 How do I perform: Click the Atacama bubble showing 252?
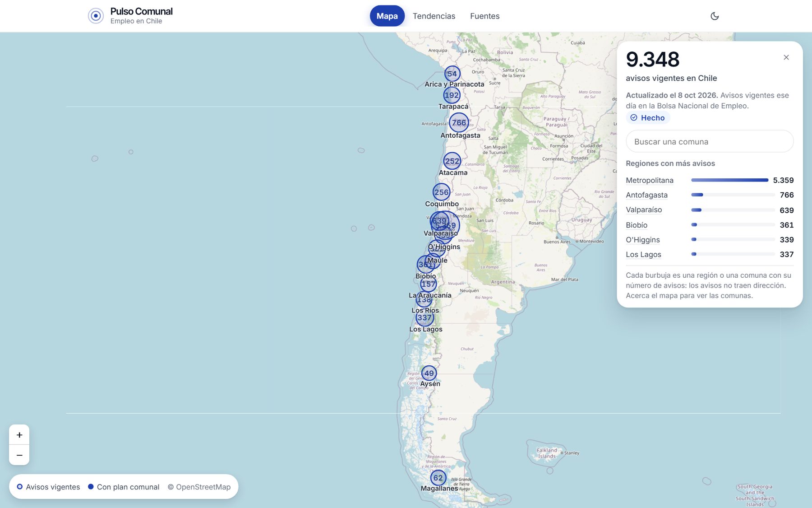click(x=452, y=161)
